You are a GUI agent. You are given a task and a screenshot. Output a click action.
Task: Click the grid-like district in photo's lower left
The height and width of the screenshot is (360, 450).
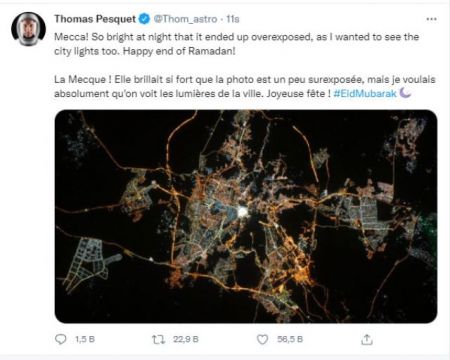(87, 262)
